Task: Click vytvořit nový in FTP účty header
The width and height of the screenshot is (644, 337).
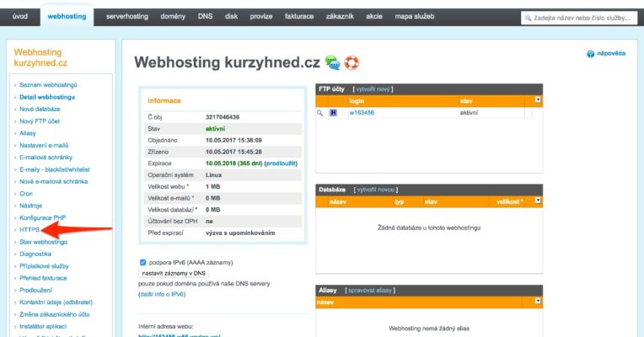Action: (x=373, y=89)
